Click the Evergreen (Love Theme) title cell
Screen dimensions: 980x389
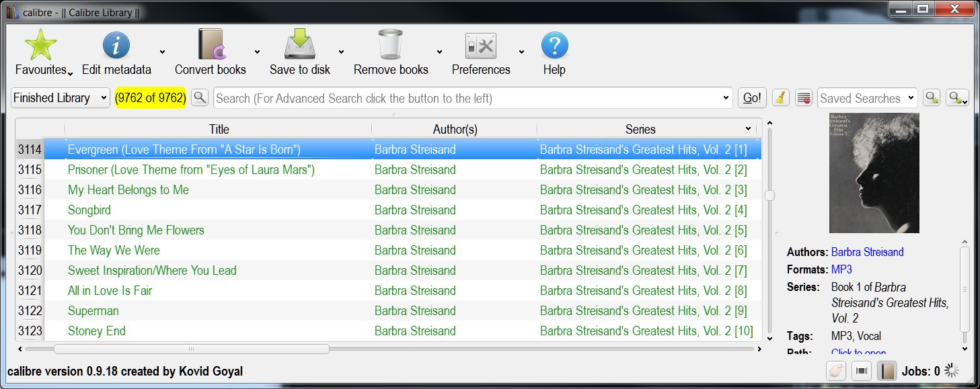(x=218, y=149)
